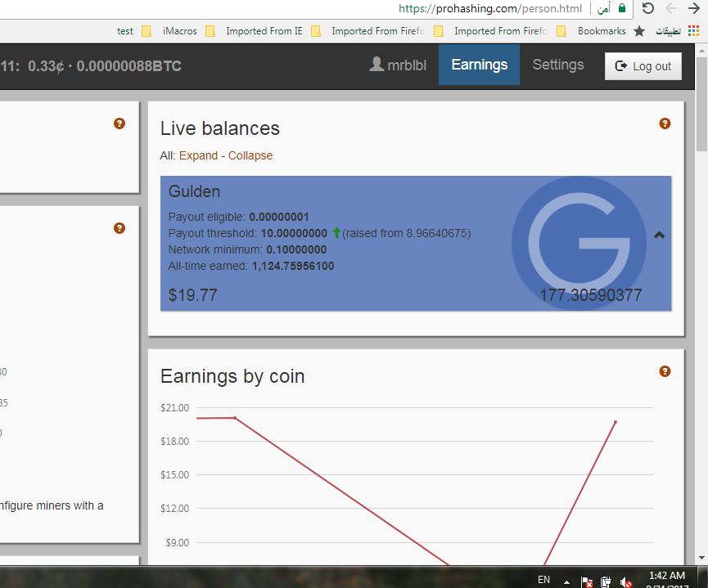Viewport: 708px width, 588px height.
Task: Collapse the Gulden balance card chevron
Action: [x=659, y=235]
